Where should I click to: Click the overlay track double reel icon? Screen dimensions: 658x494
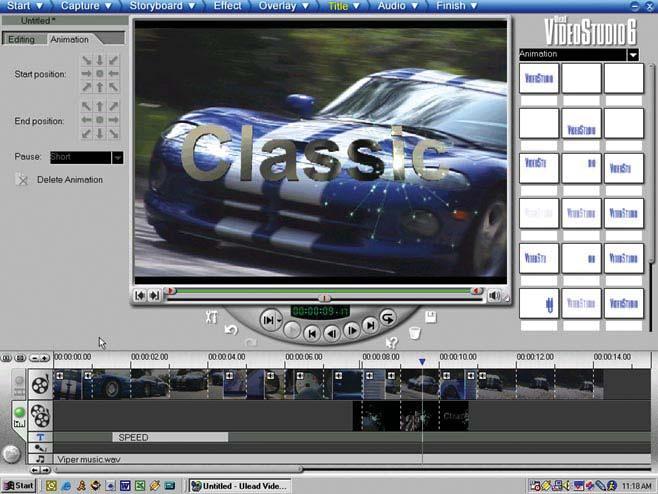pyautogui.click(x=40, y=416)
